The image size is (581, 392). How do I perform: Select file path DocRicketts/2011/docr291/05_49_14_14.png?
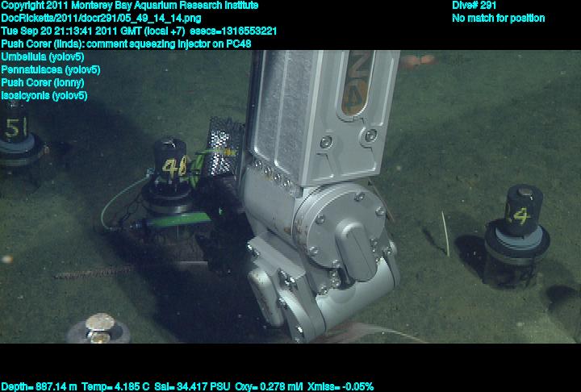pyautogui.click(x=101, y=19)
